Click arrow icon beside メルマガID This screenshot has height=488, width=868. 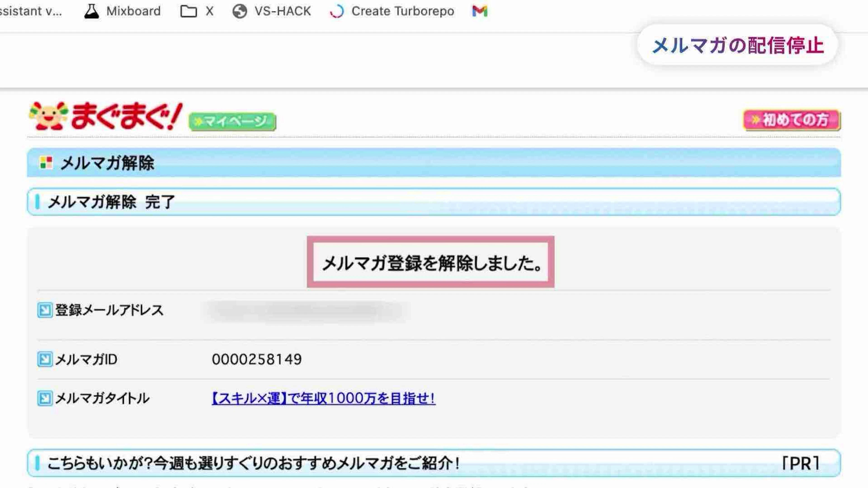pos(45,359)
